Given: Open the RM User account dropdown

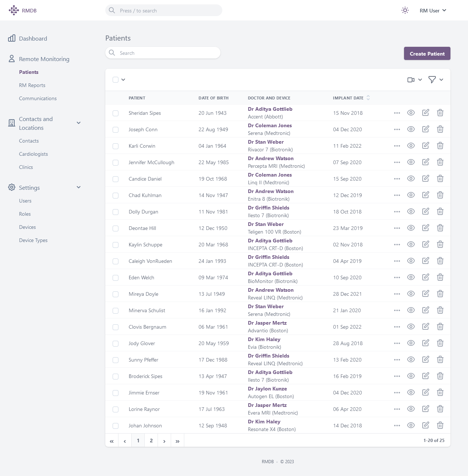Looking at the screenshot, I should (433, 11).
